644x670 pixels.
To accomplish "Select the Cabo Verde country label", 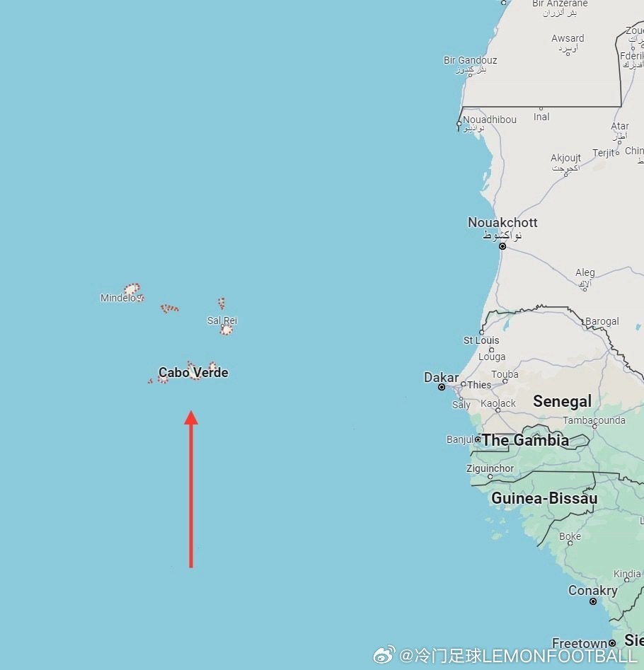I will click(193, 373).
